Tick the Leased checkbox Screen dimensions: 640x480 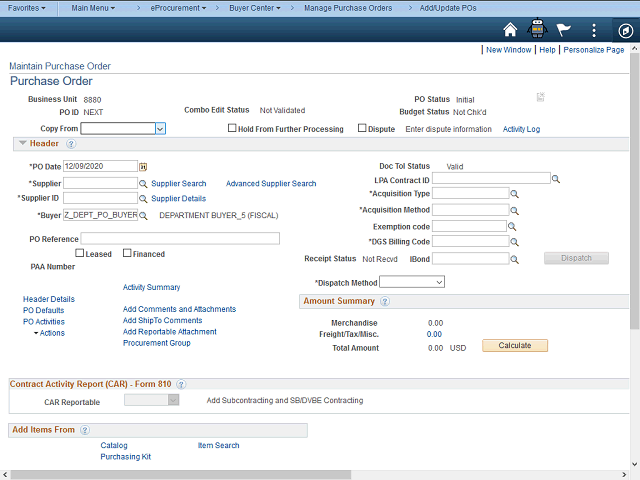80,254
